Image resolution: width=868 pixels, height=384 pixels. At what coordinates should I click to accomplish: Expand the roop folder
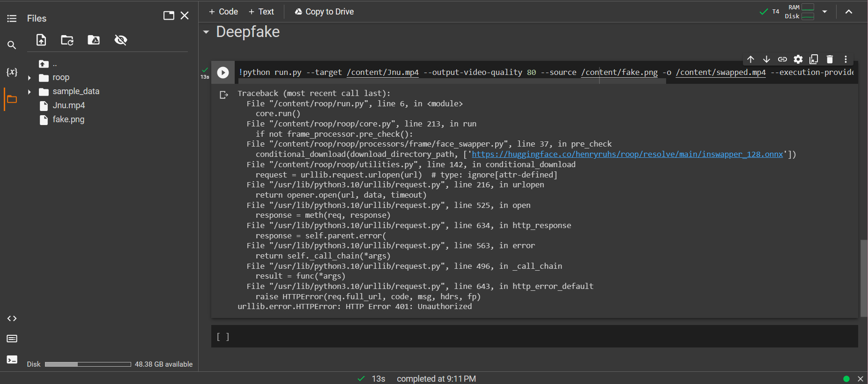point(30,78)
